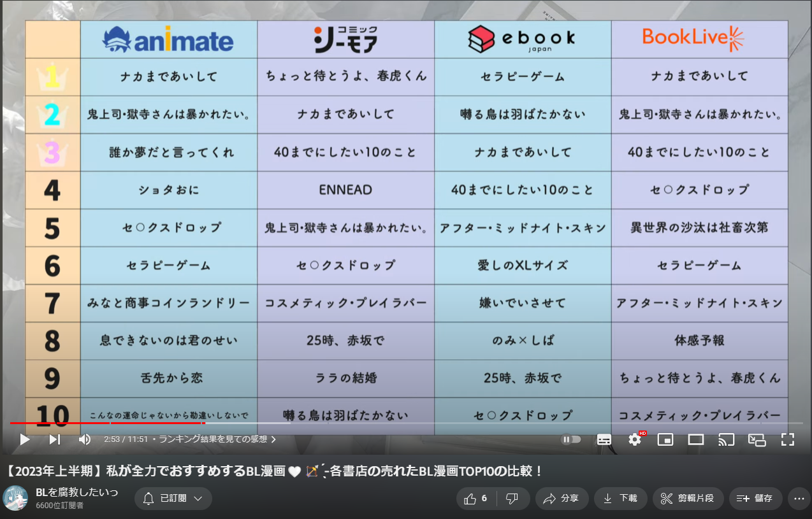This screenshot has width=812, height=519.
Task: Click the 6600位訂閱者 subscriber count
Action: pos(59,506)
